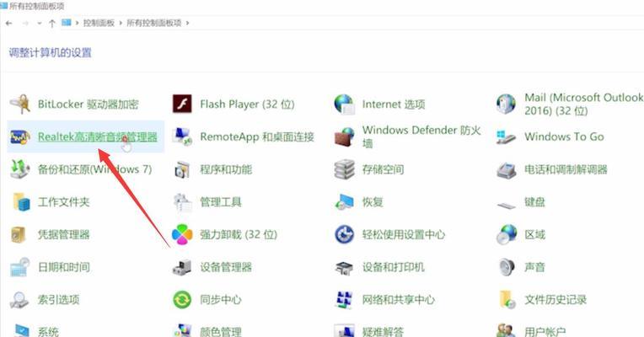Image resolution: width=644 pixels, height=337 pixels.
Task: Click the 凭据管理器 link text
Action: [64, 234]
